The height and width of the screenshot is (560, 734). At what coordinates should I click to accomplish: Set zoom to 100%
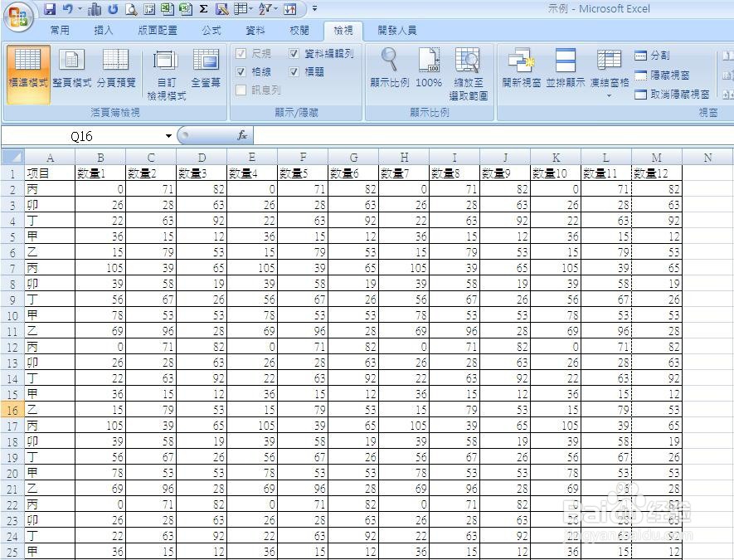pyautogui.click(x=429, y=68)
